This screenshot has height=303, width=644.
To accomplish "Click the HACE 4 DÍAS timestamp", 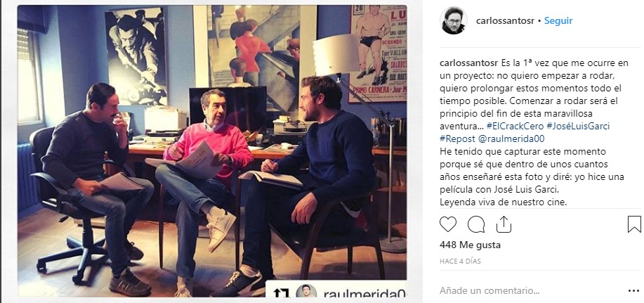I will [x=460, y=261].
